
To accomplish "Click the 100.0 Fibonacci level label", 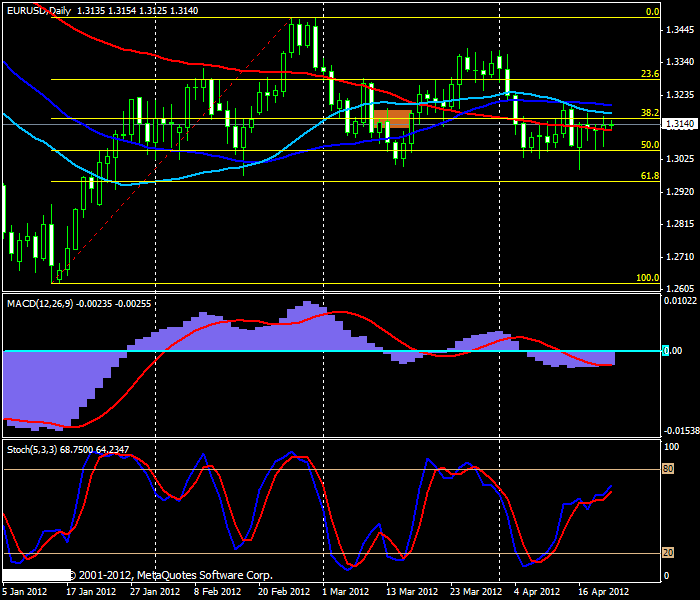I will pyautogui.click(x=647, y=278).
